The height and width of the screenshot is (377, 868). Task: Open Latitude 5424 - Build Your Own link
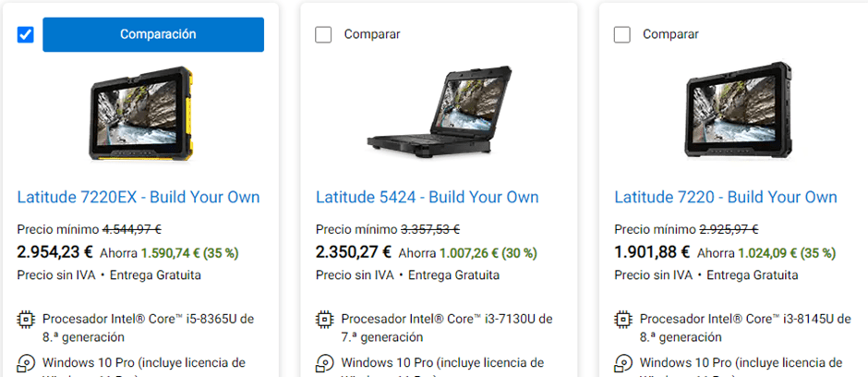click(428, 197)
